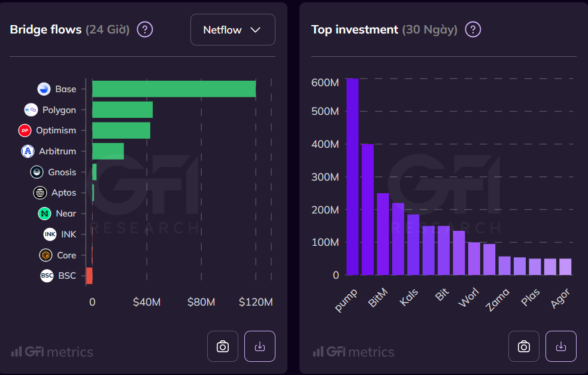Select the Bit investment bar
588x375 pixels.
coord(444,251)
